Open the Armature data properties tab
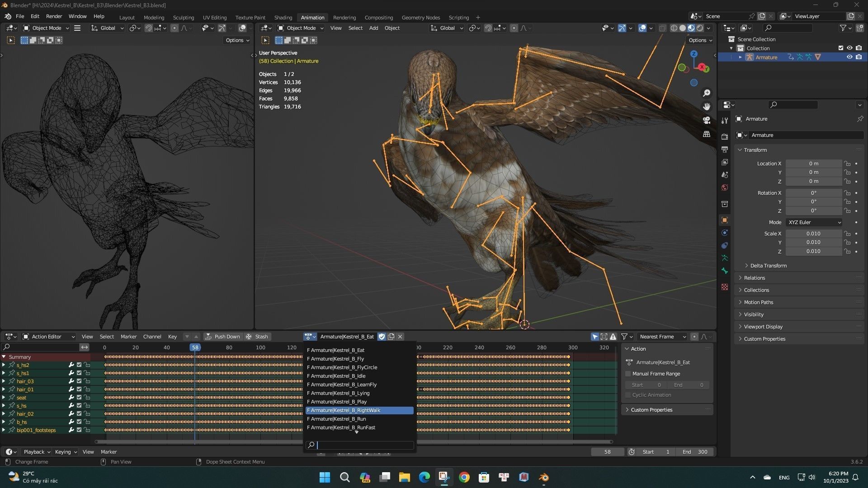The image size is (868, 488). (x=725, y=258)
